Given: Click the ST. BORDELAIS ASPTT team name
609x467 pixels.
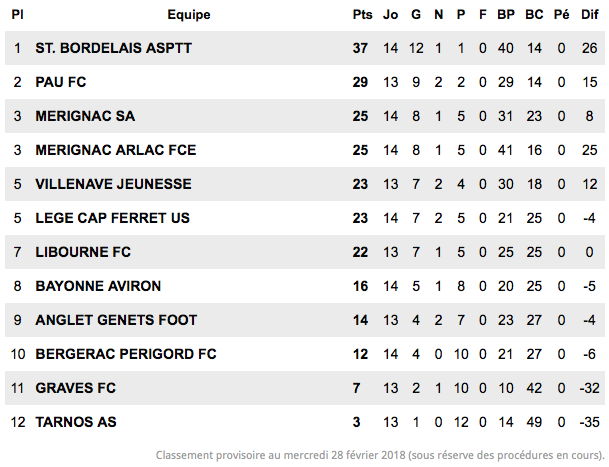Looking at the screenshot, I should click(113, 48).
